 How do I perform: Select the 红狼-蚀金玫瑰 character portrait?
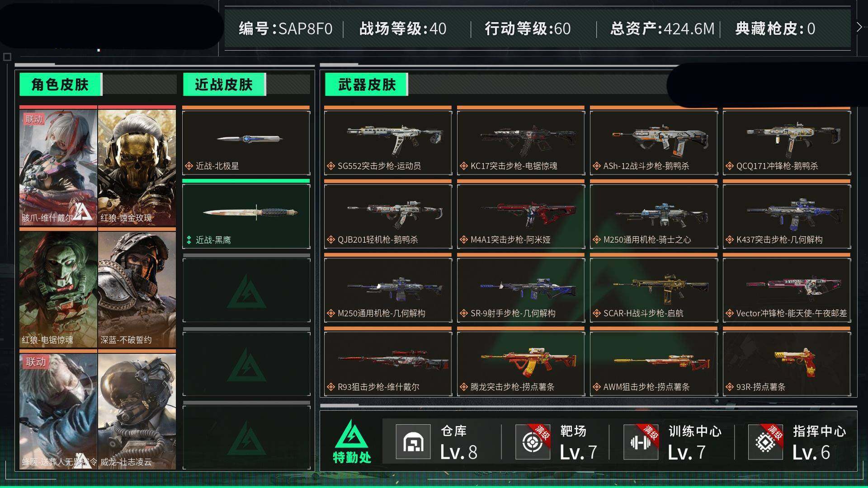coord(137,167)
